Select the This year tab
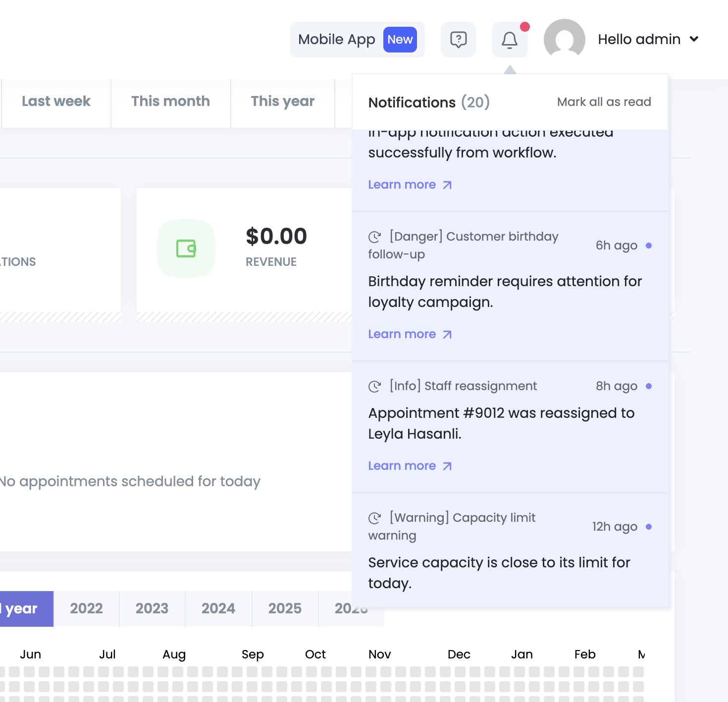This screenshot has height=702, width=728. pos(282,101)
